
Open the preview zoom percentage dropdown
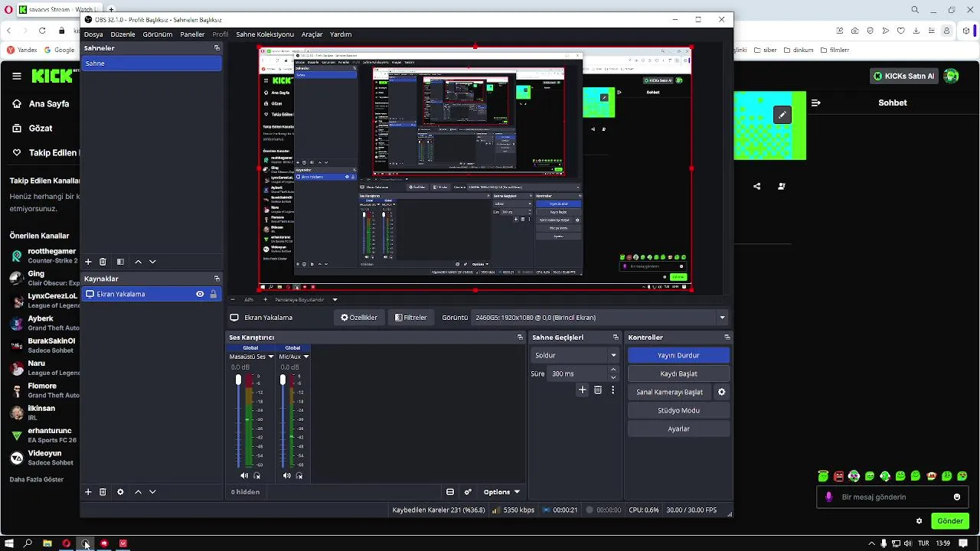[x=335, y=300]
